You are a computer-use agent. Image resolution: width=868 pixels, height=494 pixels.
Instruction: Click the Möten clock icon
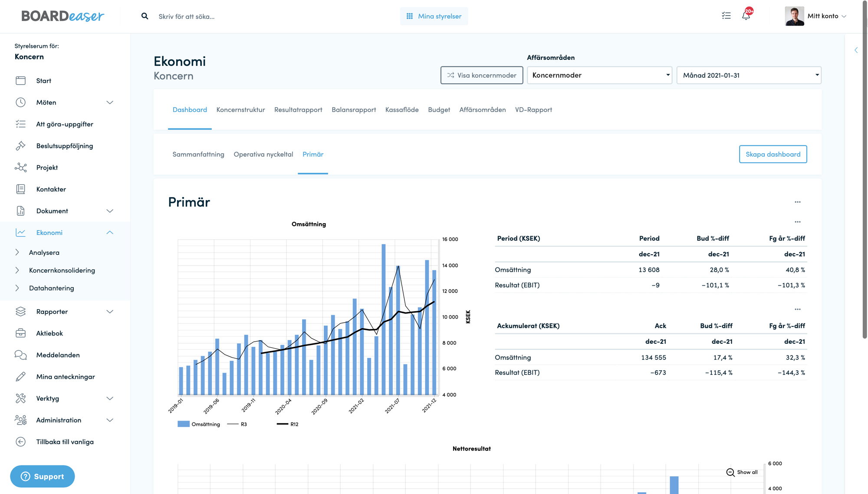coord(20,102)
